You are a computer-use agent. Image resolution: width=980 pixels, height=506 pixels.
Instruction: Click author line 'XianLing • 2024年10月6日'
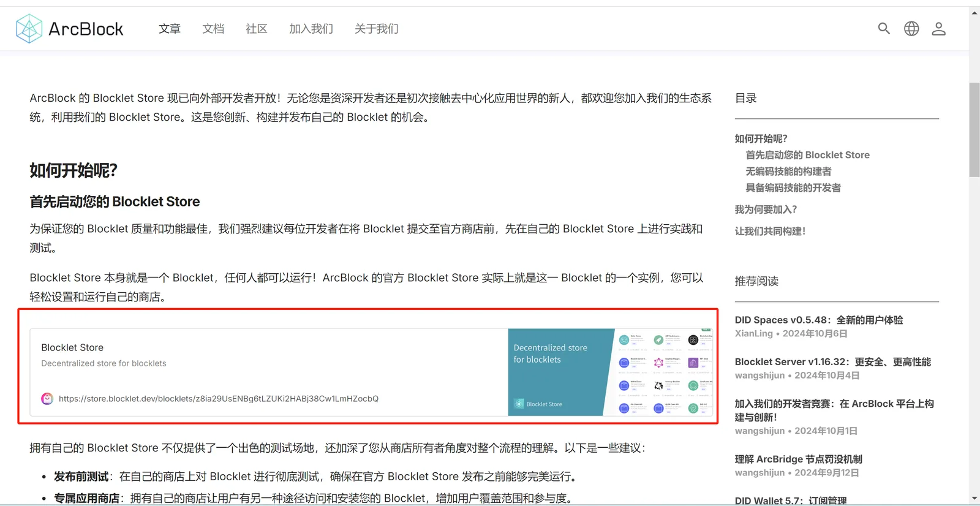[x=791, y=333]
